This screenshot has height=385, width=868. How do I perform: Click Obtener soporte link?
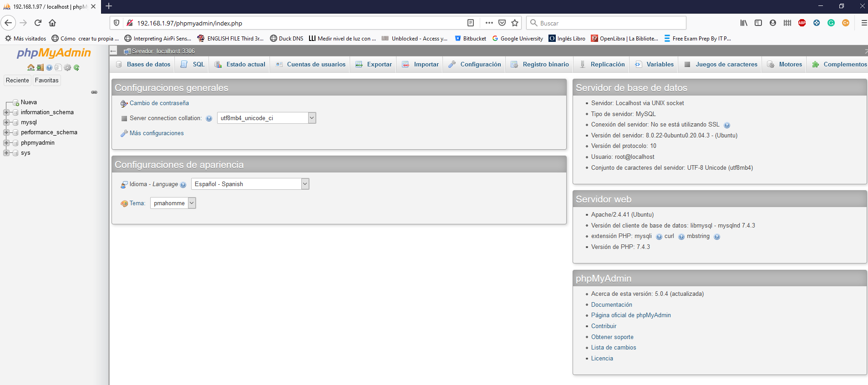coord(612,337)
